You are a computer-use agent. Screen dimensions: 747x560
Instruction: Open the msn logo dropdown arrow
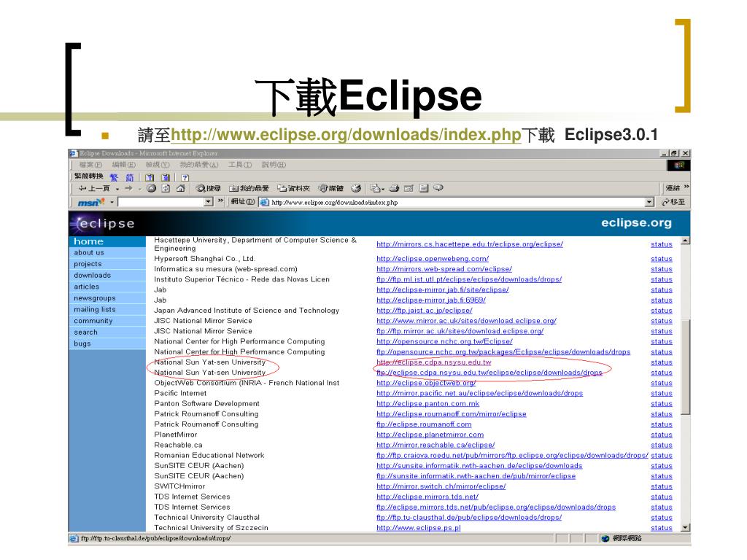(x=112, y=203)
